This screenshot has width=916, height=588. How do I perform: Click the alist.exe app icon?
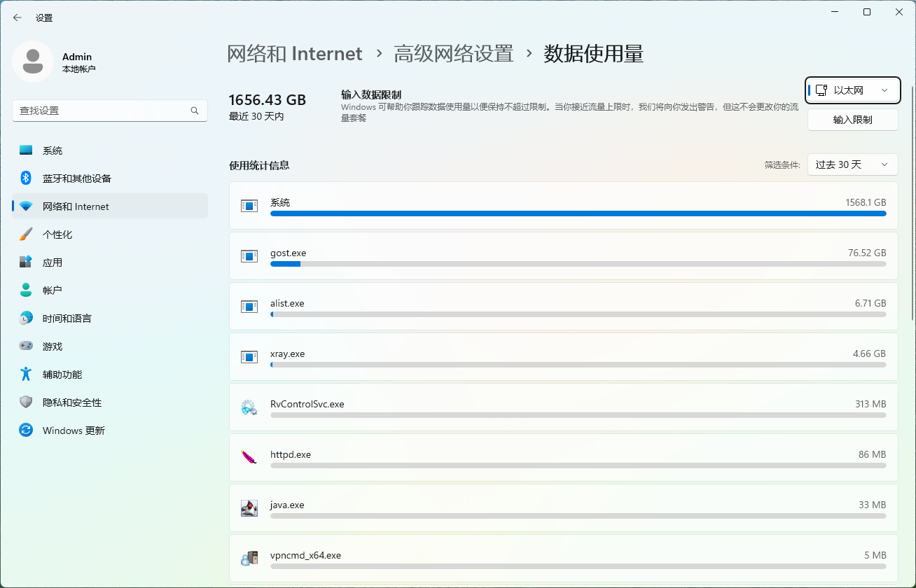249,307
